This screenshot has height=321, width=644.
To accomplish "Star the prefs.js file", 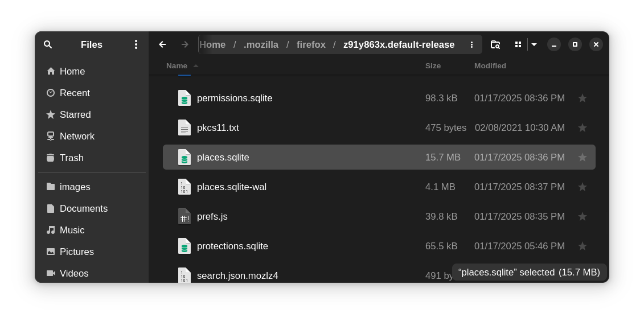I will point(582,216).
